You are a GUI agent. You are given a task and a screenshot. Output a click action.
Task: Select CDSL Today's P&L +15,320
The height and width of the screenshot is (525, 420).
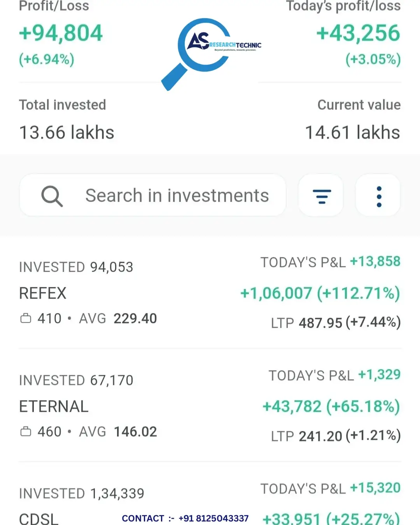(375, 488)
